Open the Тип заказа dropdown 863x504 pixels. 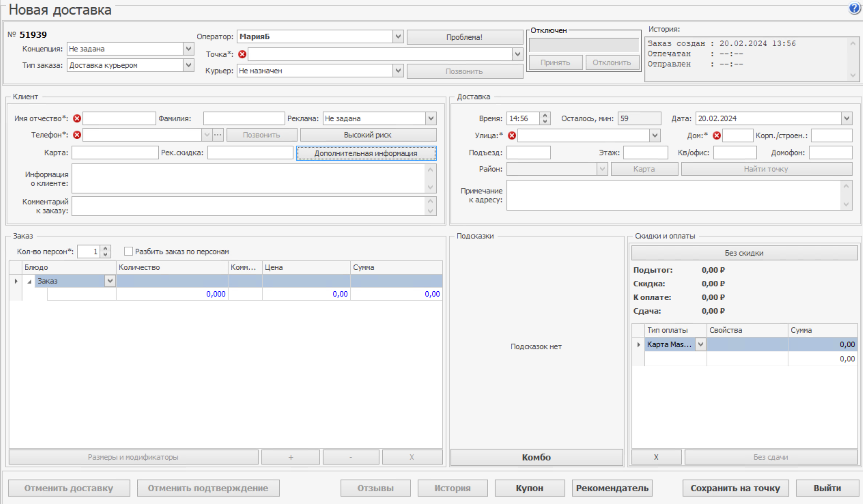click(188, 65)
